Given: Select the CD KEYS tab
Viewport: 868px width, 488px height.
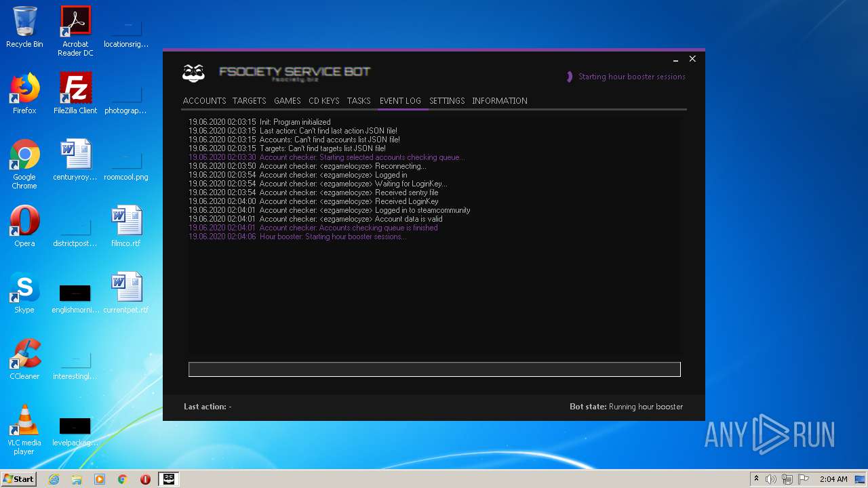Looking at the screenshot, I should tap(323, 100).
